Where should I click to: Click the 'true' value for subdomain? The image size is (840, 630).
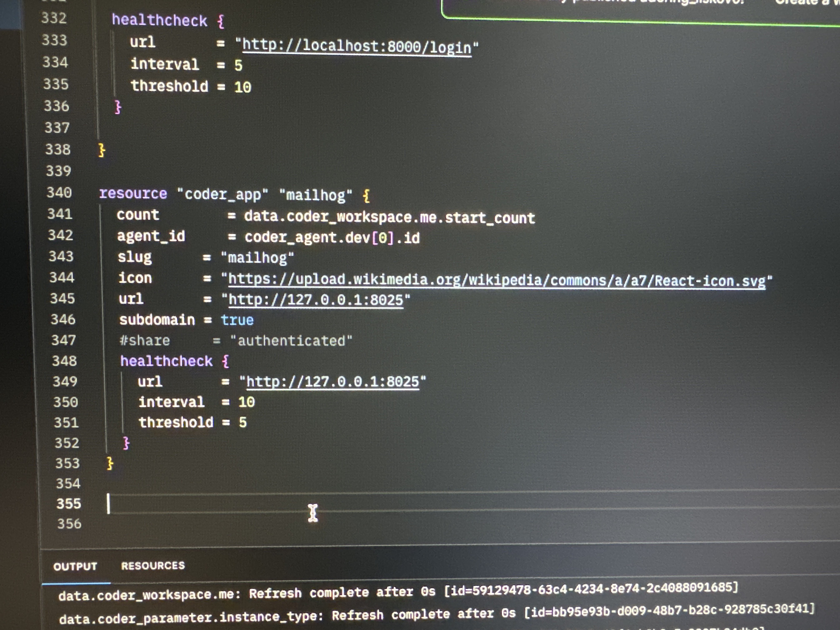point(237,320)
